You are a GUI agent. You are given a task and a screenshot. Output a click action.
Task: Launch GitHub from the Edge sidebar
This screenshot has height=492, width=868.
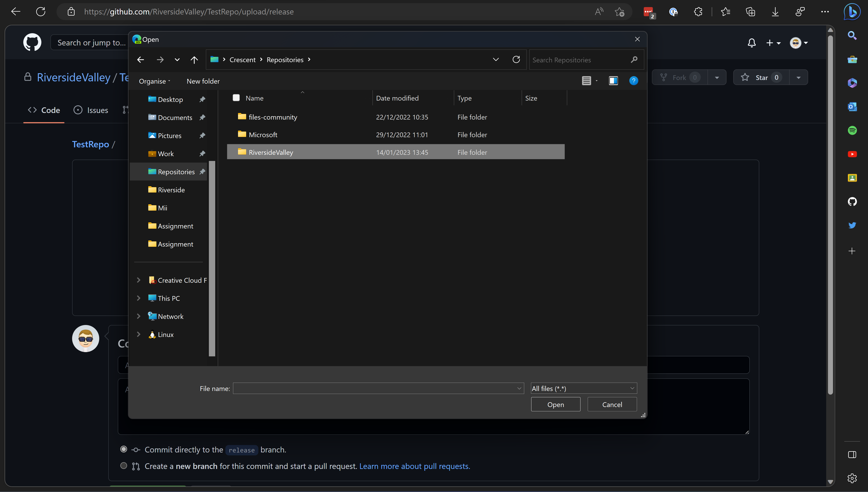coord(852,202)
